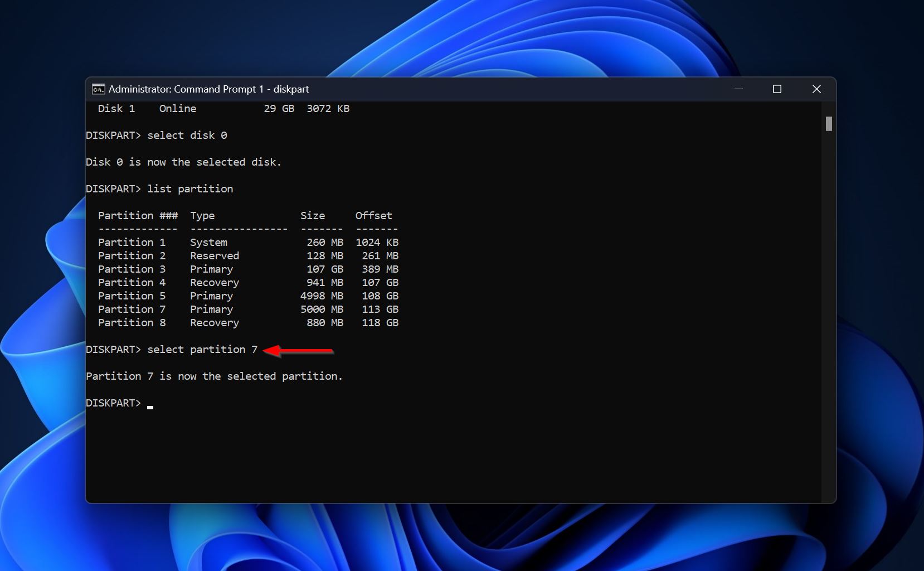Click the 'Partition 8' row label
Image resolution: width=924 pixels, height=571 pixels.
point(132,323)
